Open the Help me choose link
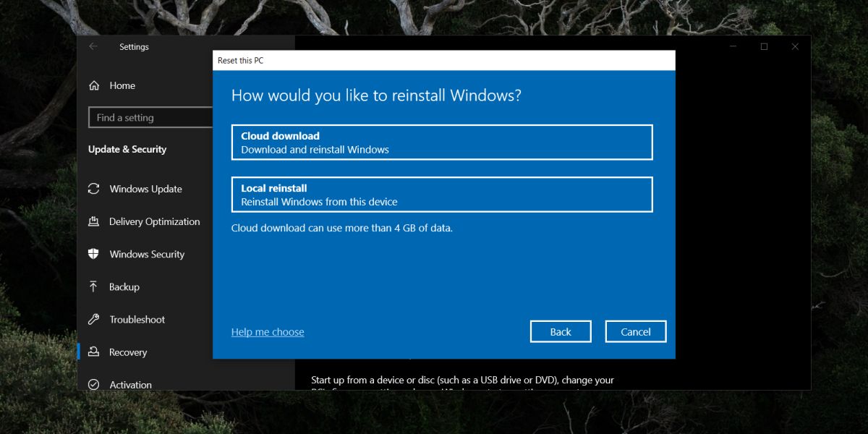 [x=268, y=331]
